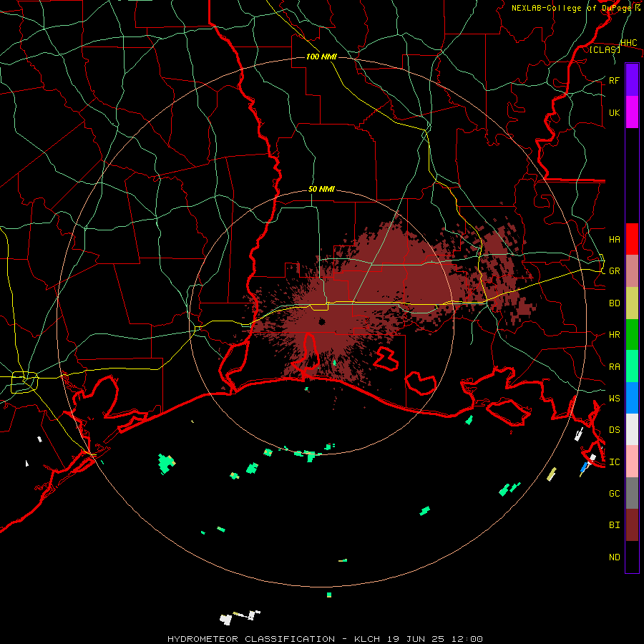Screen dimensions: 644x644
Task: Select the white DS legend swatch
Action: click(632, 429)
